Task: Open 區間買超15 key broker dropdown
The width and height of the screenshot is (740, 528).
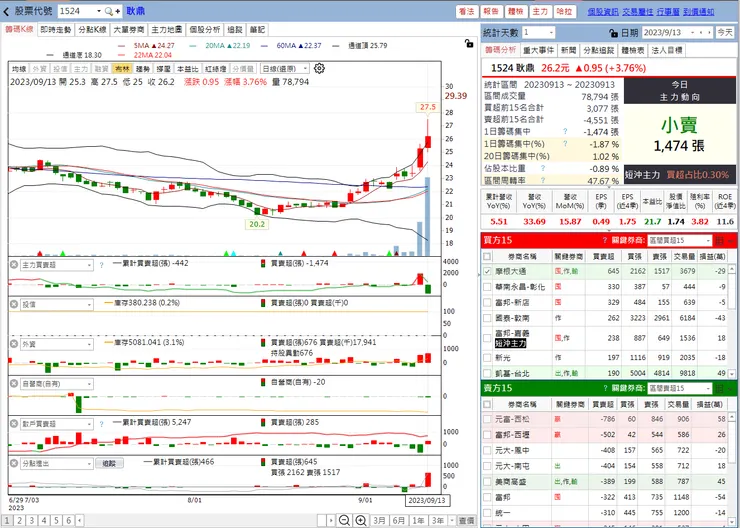Action: pos(708,241)
